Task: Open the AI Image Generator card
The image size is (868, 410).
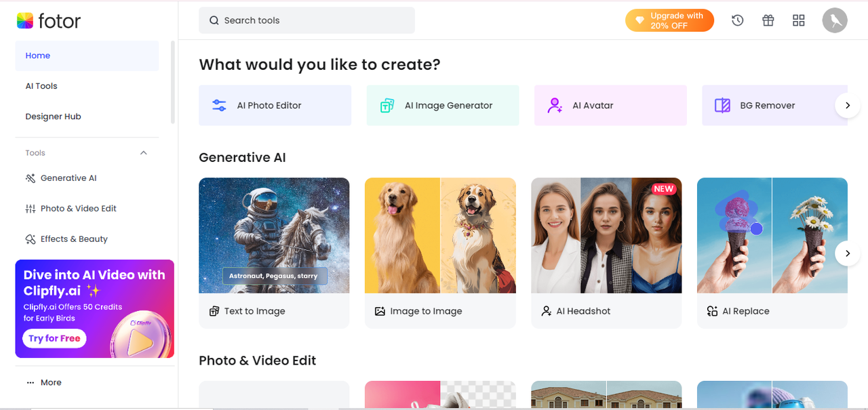Action: pyautogui.click(x=443, y=105)
